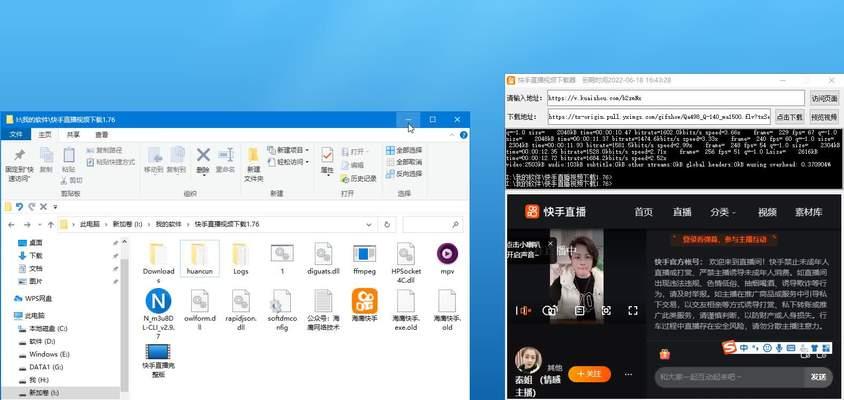
Task: Open 素材库 on the Kuaishou page
Action: pyautogui.click(x=808, y=212)
